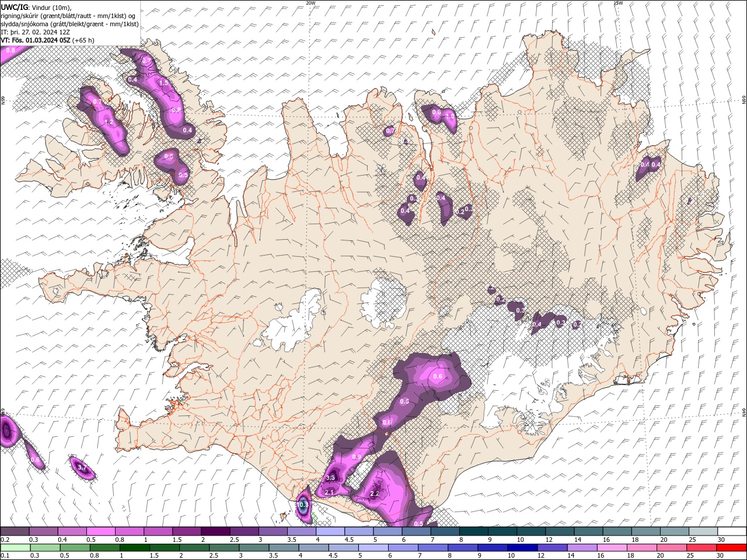Pick the pale grey 25 snow legend swatch
Screen dimensions: 747x560
pos(703,531)
